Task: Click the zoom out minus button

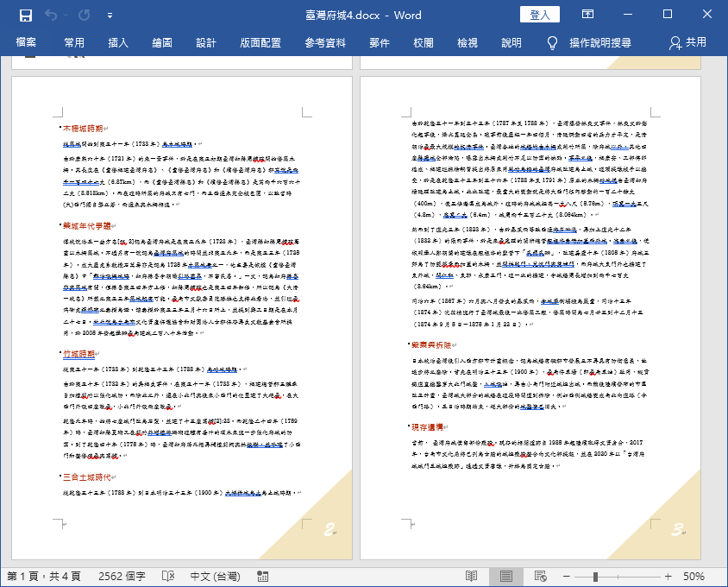Action: click(x=566, y=577)
